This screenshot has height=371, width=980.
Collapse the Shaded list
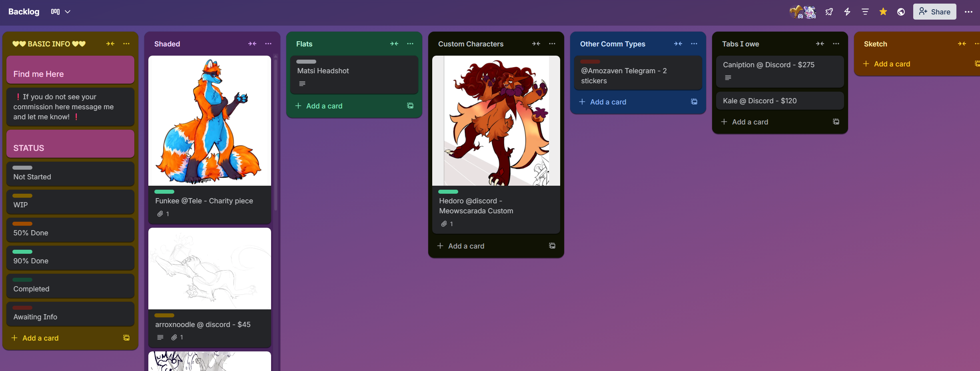point(252,44)
